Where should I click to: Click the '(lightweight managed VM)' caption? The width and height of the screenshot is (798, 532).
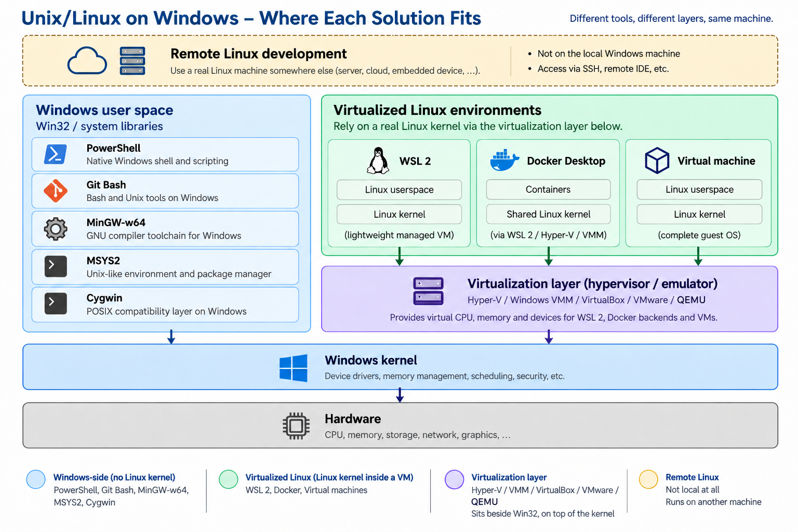tap(399, 235)
